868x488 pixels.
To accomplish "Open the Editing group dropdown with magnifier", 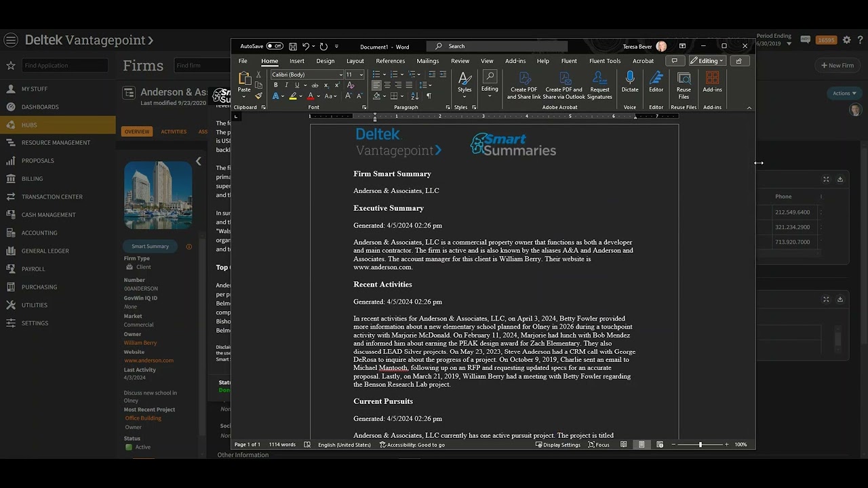I will tap(490, 84).
